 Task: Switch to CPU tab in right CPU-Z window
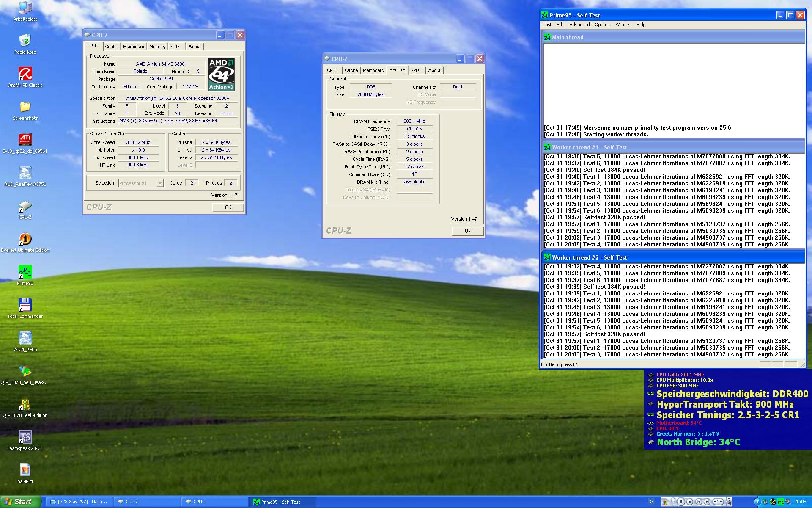pos(331,70)
